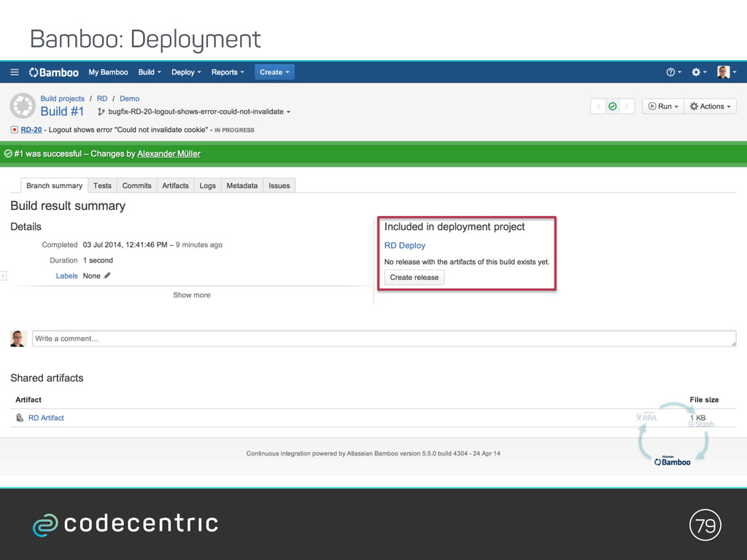Screen dimensions: 747x560
Task: Click the 'IN PROGRESS' issue status text
Action: coord(234,130)
